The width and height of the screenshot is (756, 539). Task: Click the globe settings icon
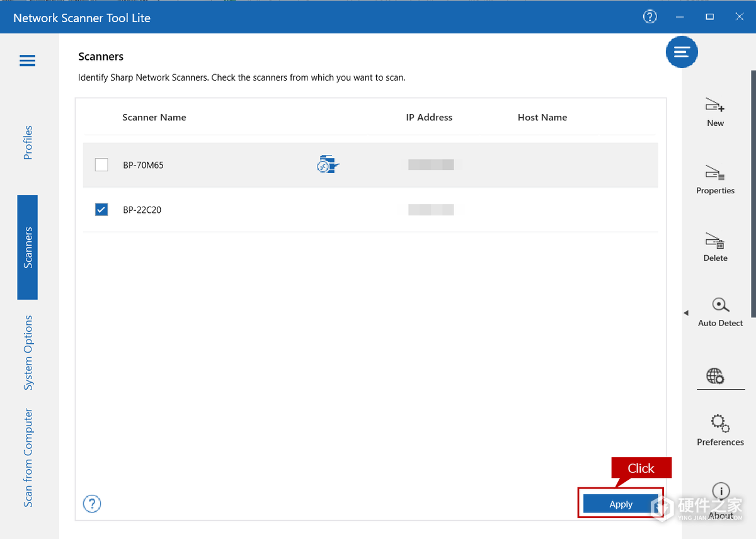715,376
